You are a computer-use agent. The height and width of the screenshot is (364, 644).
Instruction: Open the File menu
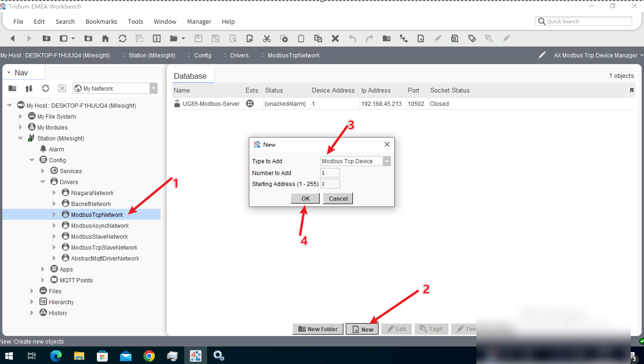point(18,21)
